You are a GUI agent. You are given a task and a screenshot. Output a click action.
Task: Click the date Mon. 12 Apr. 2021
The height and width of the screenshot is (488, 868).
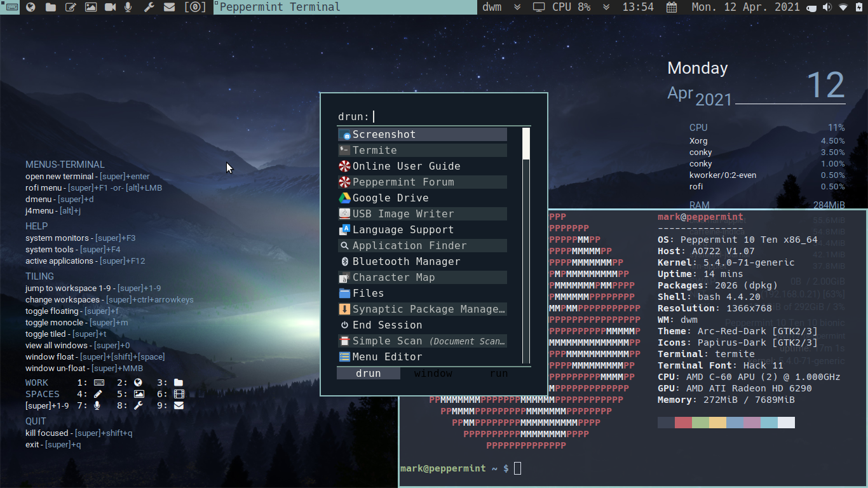click(x=746, y=7)
